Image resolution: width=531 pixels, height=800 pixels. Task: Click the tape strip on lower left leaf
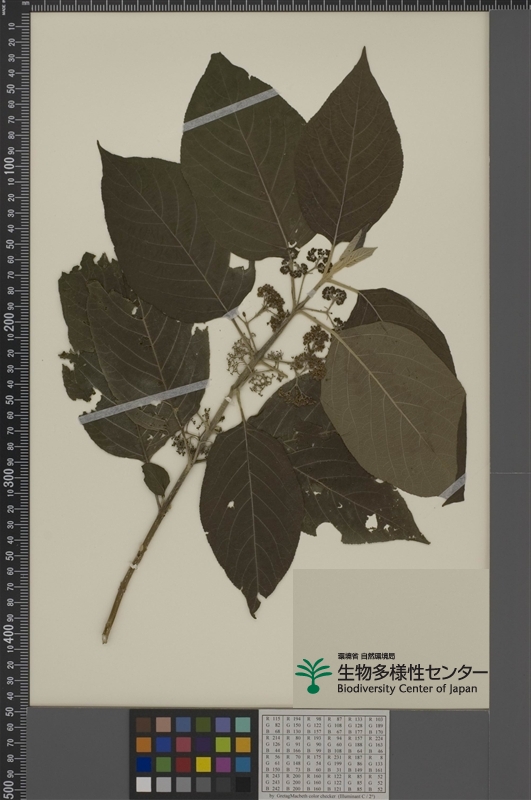(144, 402)
